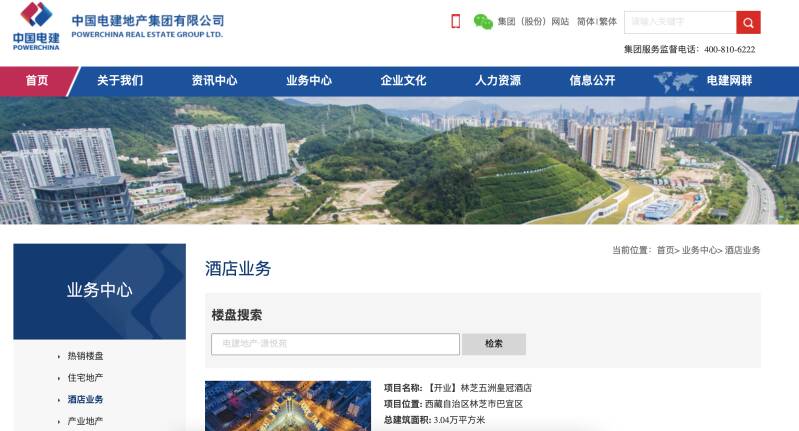The image size is (799, 431).
Task: Switch language to 繁体
Action: point(608,21)
